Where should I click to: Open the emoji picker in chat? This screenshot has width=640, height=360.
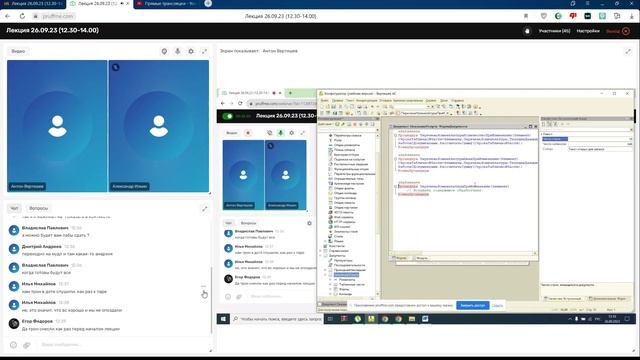tap(13, 345)
